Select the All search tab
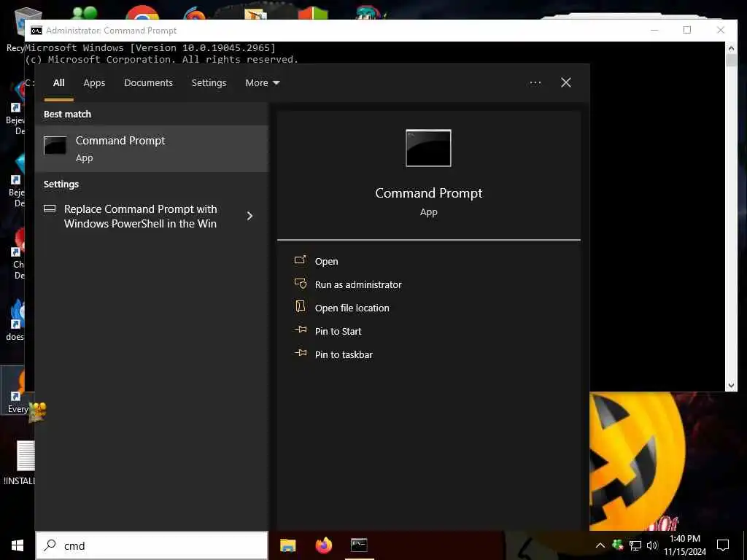The image size is (747, 560). (58, 83)
